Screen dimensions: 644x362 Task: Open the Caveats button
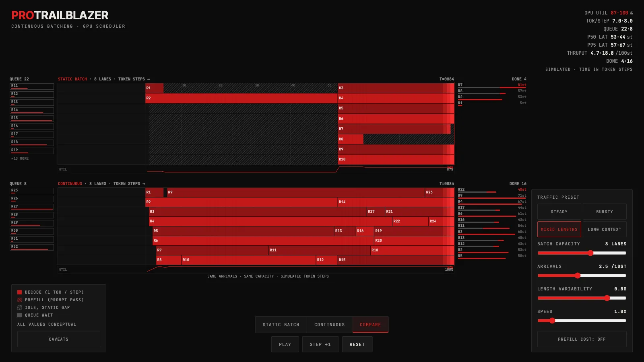tap(59, 339)
